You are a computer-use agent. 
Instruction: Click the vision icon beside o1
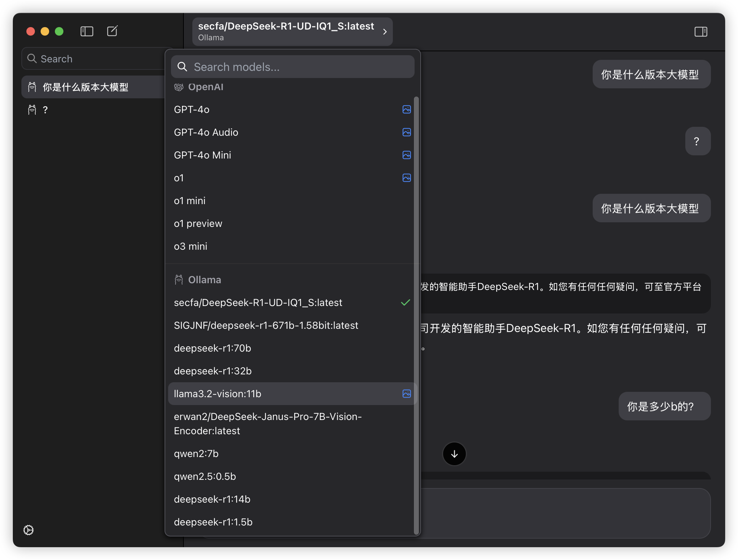pyautogui.click(x=406, y=178)
